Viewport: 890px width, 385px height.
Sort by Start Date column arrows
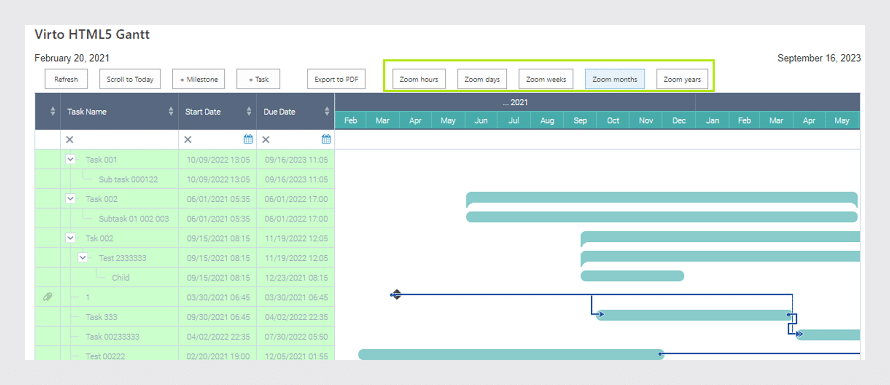click(x=249, y=112)
